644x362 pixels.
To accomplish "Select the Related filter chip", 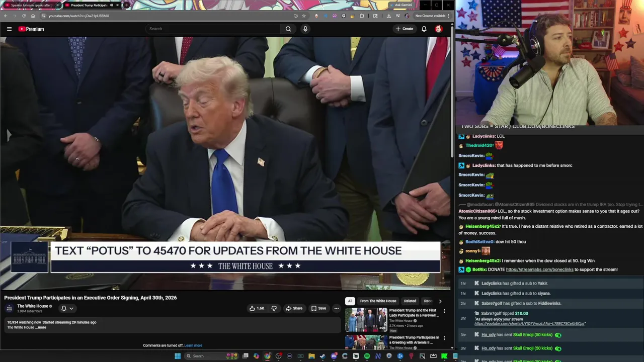I will pyautogui.click(x=410, y=301).
